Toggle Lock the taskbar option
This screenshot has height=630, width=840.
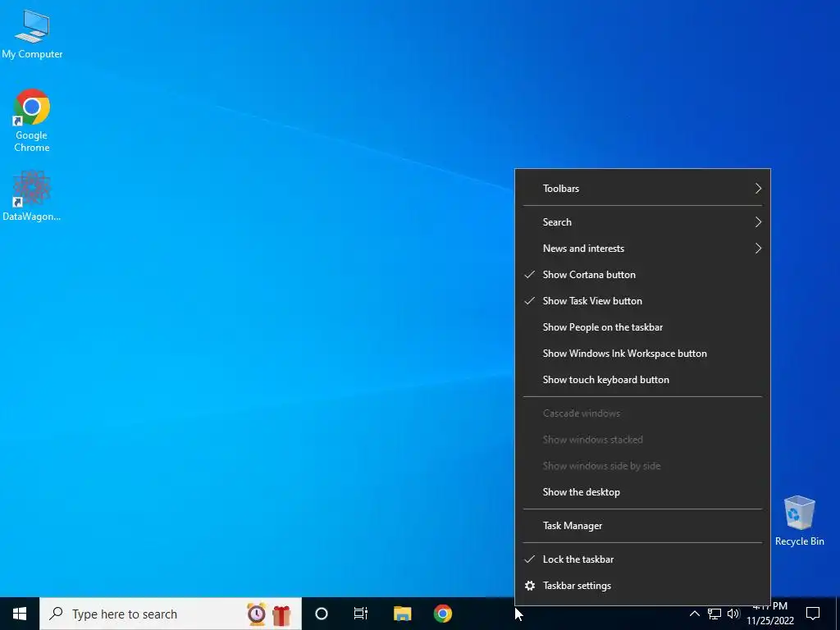pyautogui.click(x=642, y=559)
